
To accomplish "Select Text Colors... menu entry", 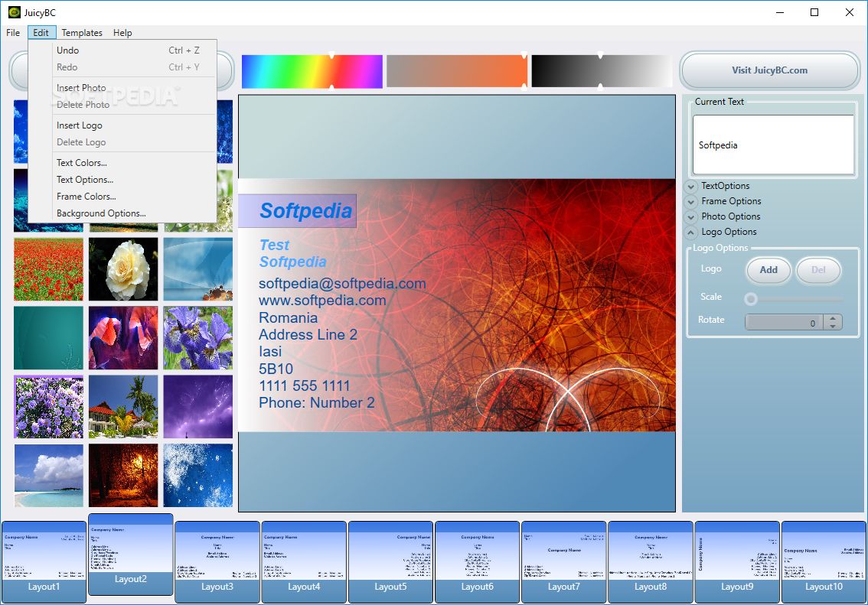I will click(x=122, y=163).
